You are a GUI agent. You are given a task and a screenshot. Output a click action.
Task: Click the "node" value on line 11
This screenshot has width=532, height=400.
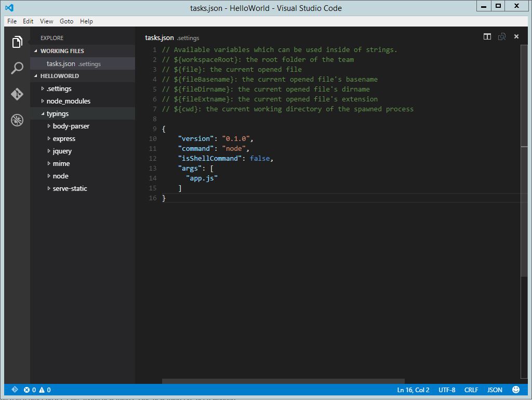click(234, 148)
